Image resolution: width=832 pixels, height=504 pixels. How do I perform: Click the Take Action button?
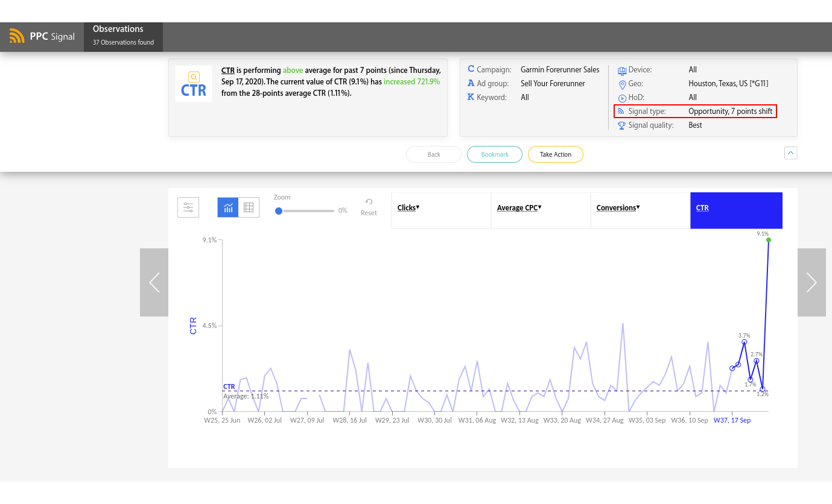[556, 154]
